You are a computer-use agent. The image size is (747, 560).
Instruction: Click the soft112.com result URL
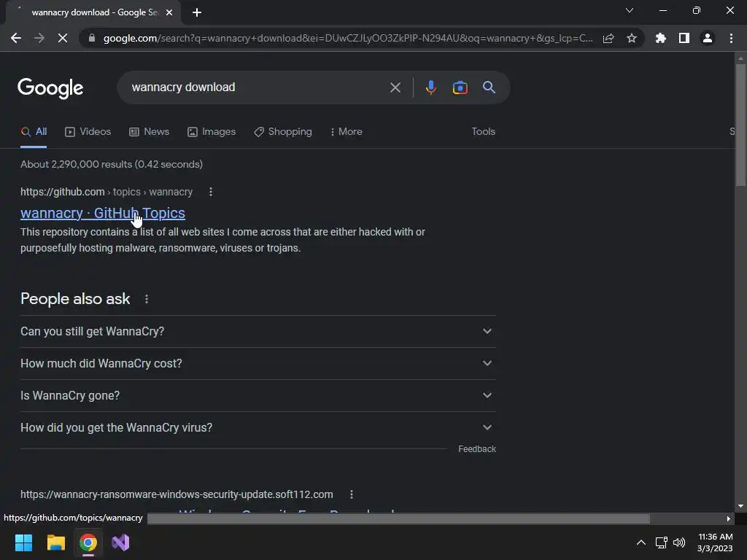(x=177, y=494)
